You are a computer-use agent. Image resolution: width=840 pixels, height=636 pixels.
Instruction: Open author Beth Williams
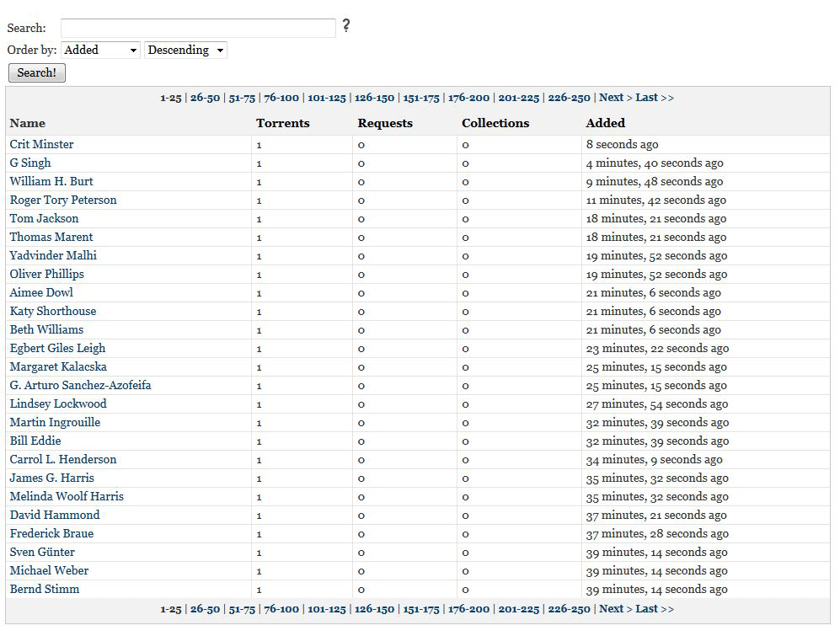pyautogui.click(x=46, y=329)
